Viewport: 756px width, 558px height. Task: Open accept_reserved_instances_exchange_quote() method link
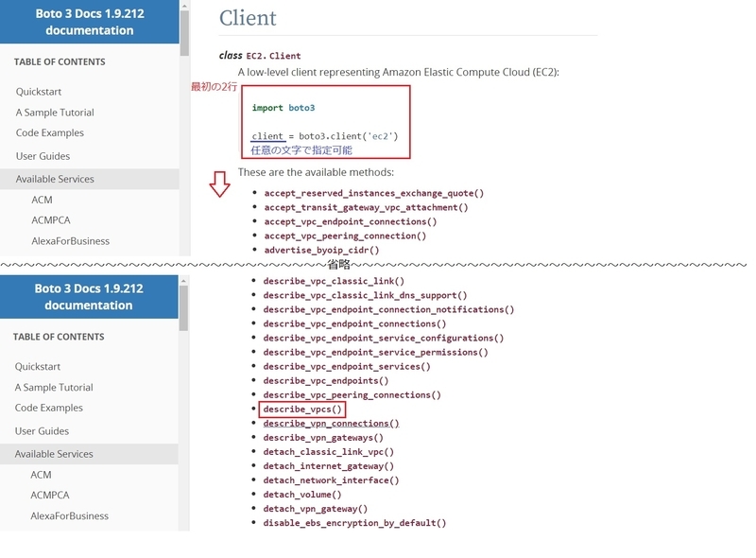(373, 193)
